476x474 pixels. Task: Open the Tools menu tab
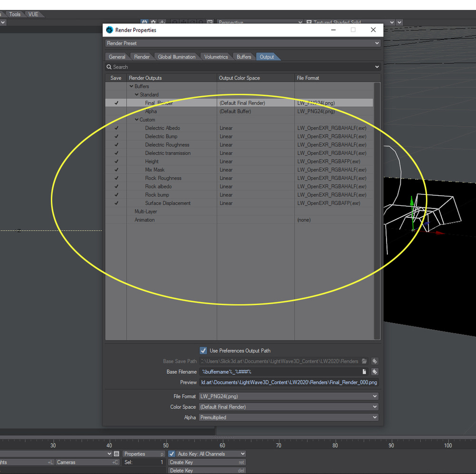coord(15,14)
